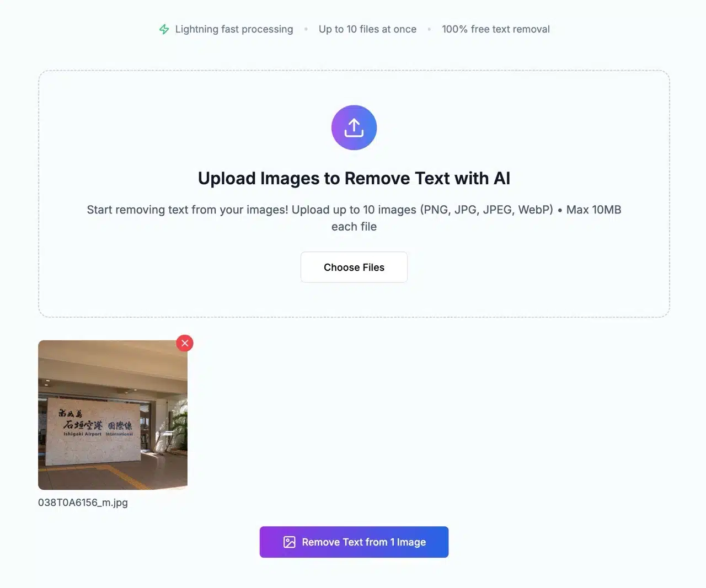The image size is (706, 588).
Task: Open the Choose Files dialog
Action: [x=354, y=268]
